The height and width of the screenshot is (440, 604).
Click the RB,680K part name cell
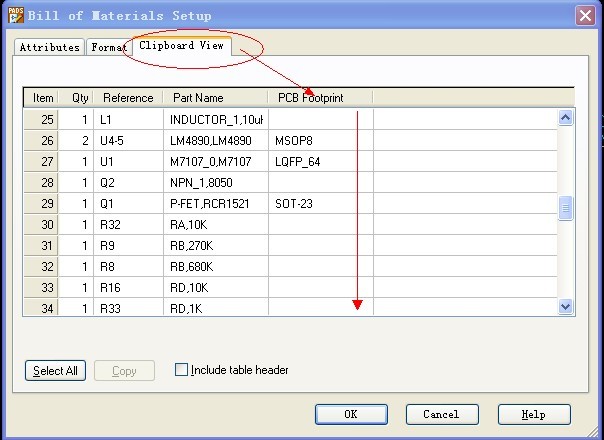coord(216,266)
